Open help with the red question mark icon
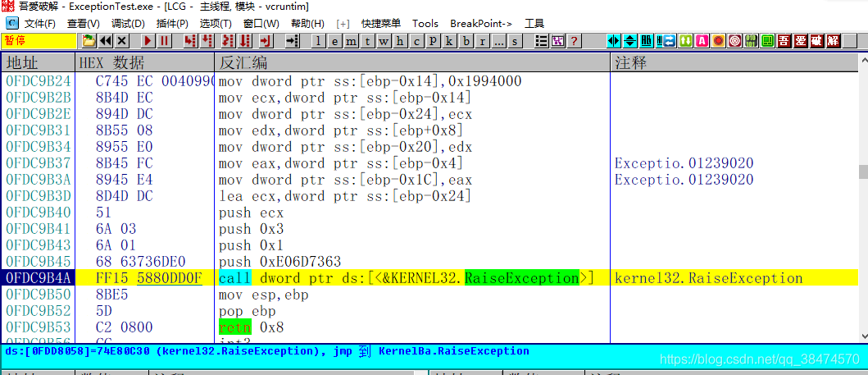 click(574, 40)
